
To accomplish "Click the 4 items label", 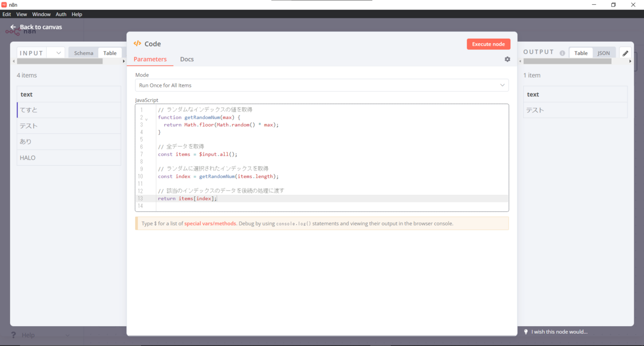I will 27,76.
